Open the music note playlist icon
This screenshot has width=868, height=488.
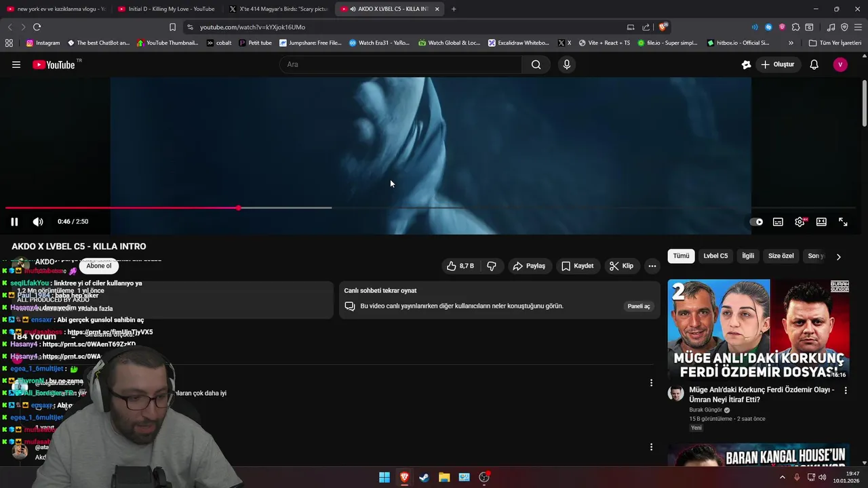click(831, 27)
